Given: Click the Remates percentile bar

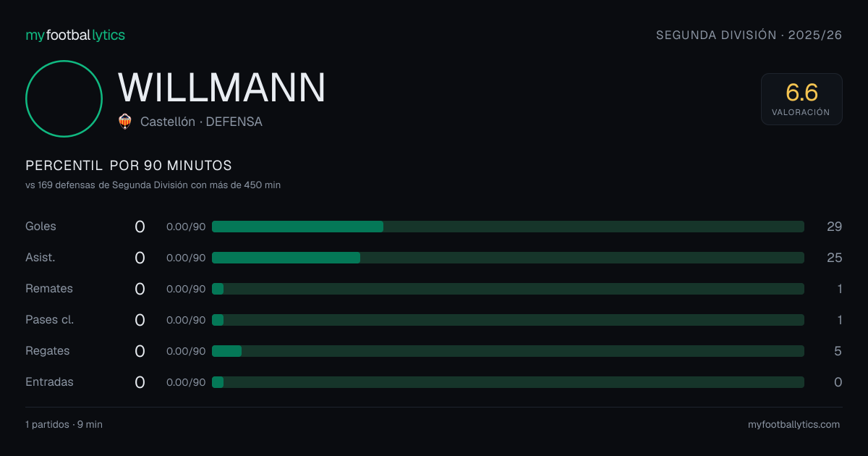Looking at the screenshot, I should click(x=508, y=289).
